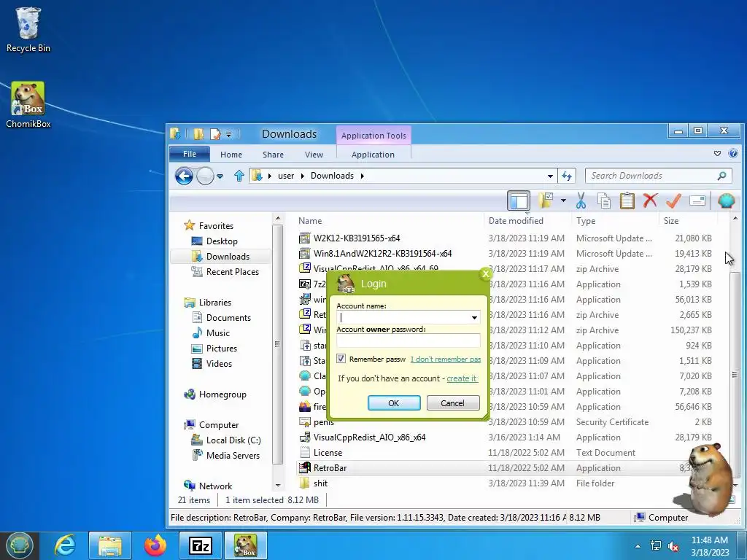
Task: Click the red X Delete toolbar icon
Action: pyautogui.click(x=650, y=201)
